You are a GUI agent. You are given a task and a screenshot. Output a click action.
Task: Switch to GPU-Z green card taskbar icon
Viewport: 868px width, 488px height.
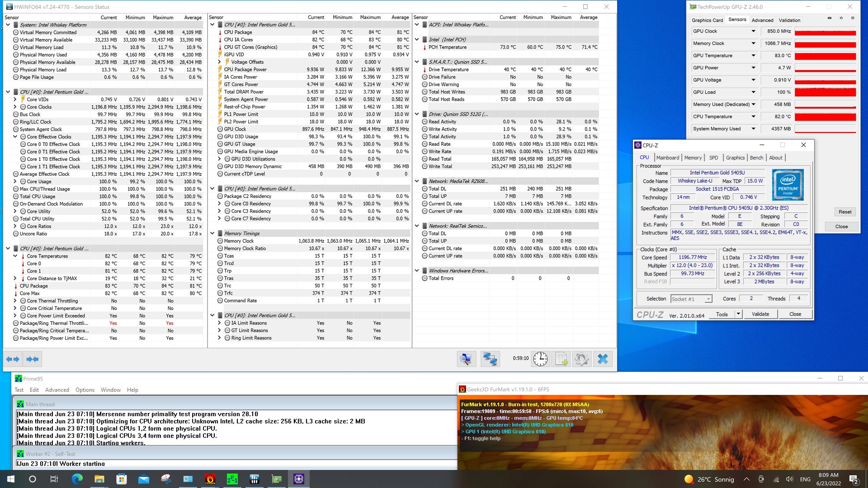pyautogui.click(x=277, y=479)
